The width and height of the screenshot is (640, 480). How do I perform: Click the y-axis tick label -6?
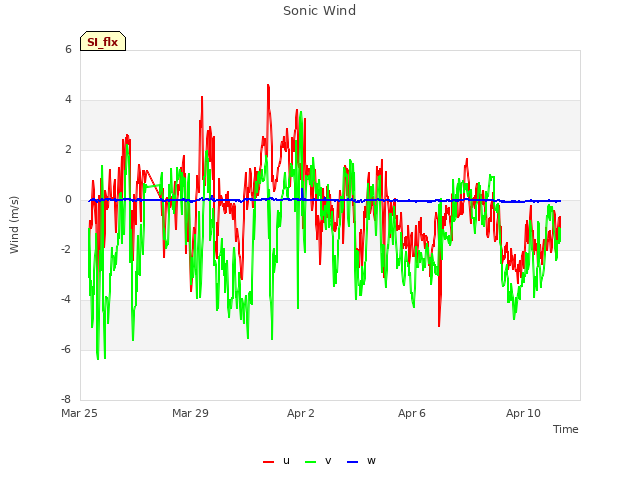pyautogui.click(x=67, y=349)
